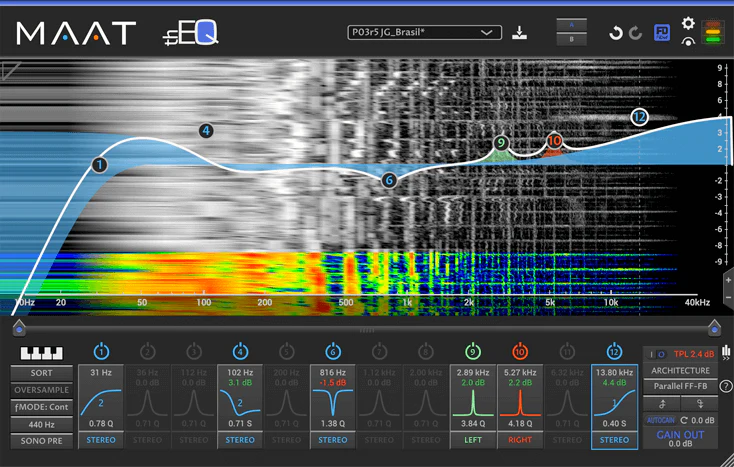
Task: Click the right range slider handle
Action: pyautogui.click(x=714, y=327)
